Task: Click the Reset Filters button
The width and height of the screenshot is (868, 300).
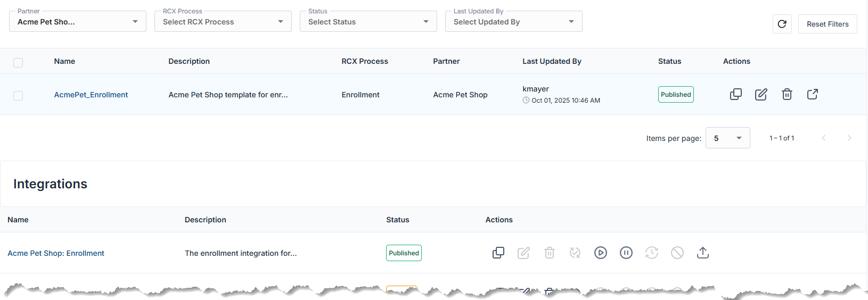Action: (x=827, y=24)
